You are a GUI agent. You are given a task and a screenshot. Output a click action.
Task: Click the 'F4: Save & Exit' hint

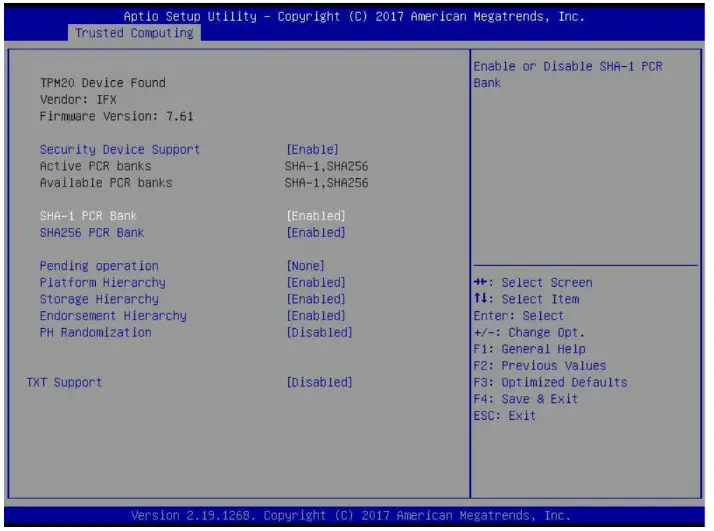click(526, 399)
